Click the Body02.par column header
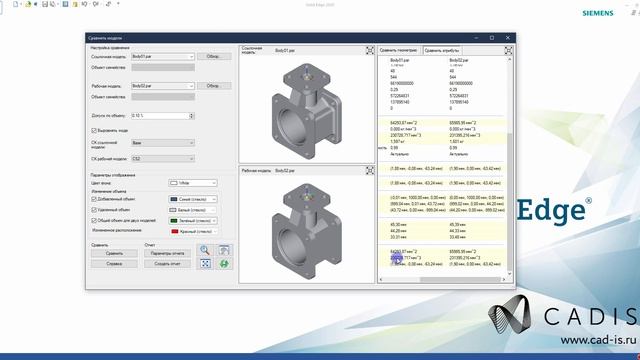The height and width of the screenshot is (360, 640). tap(459, 60)
